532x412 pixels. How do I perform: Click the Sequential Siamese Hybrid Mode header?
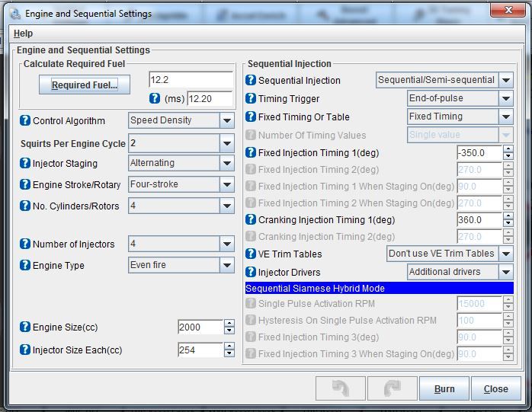coord(379,288)
